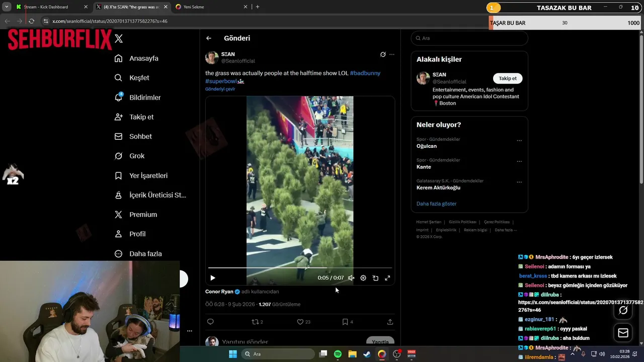Open File Explorer from taskbar
This screenshot has width=644, height=362.
[x=352, y=354]
